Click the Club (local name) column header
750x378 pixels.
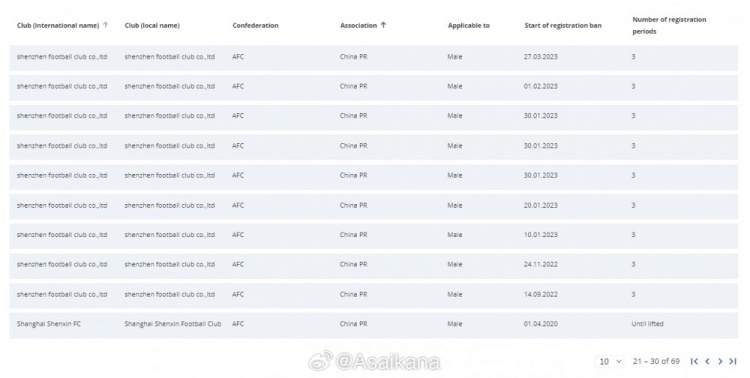click(x=152, y=25)
